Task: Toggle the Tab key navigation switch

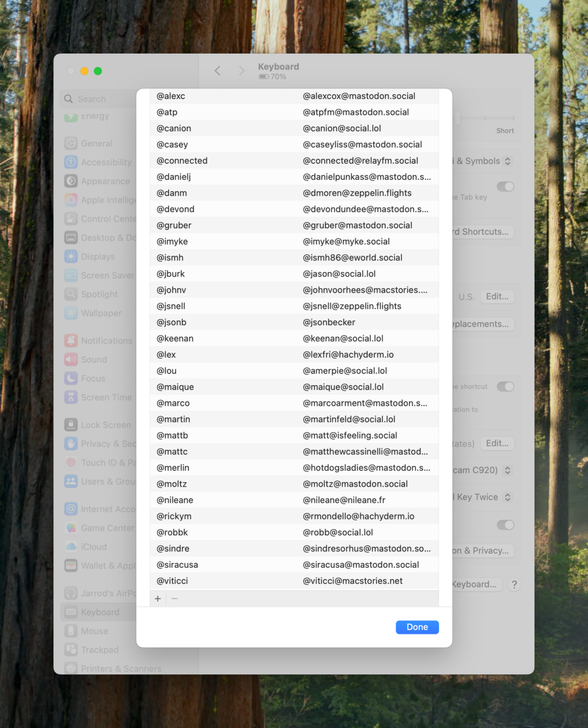Action: tap(505, 187)
